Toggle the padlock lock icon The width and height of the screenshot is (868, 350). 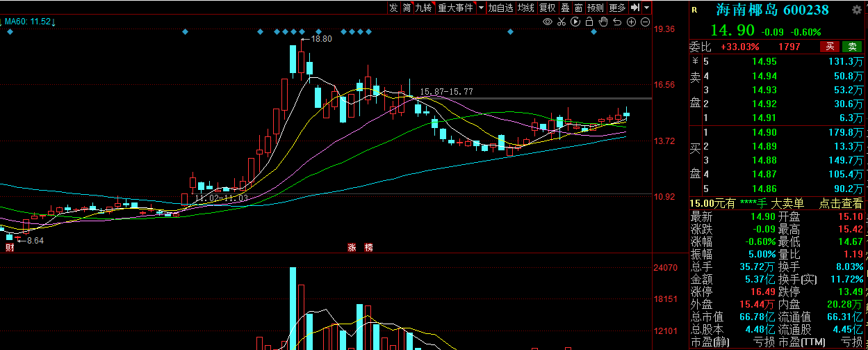(x=590, y=22)
